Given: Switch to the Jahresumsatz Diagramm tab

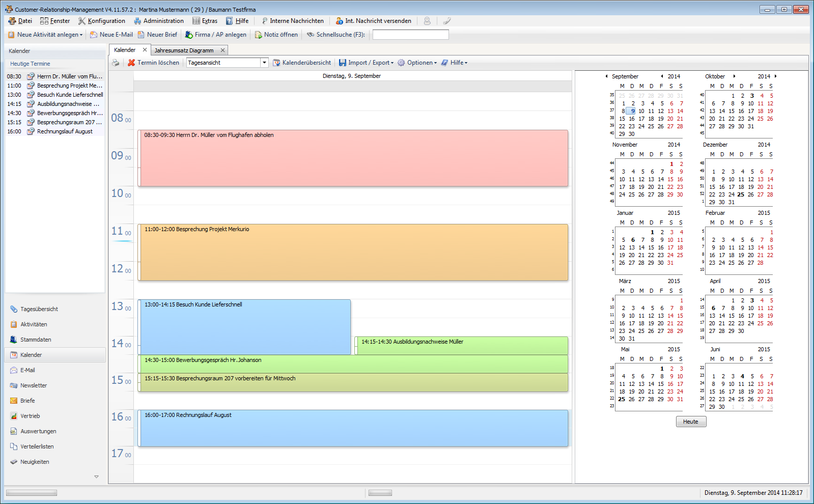Looking at the screenshot, I should tap(184, 50).
